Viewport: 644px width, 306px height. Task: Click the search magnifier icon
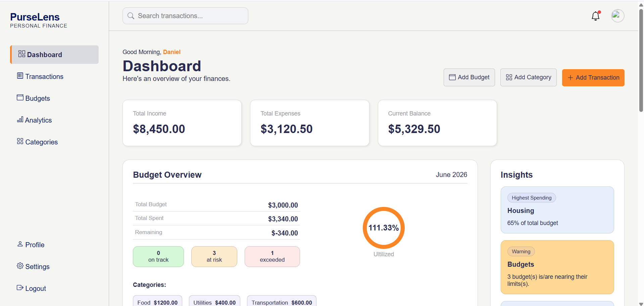pos(131,16)
